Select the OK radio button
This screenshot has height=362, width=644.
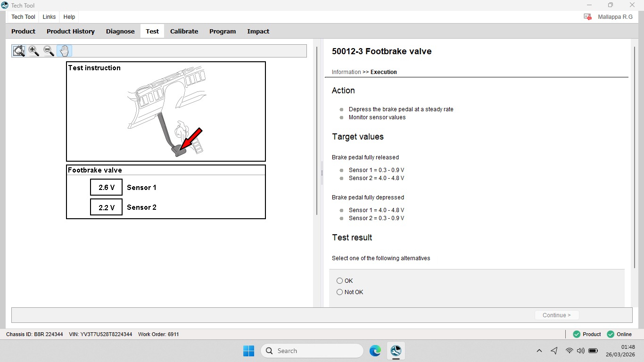339,281
